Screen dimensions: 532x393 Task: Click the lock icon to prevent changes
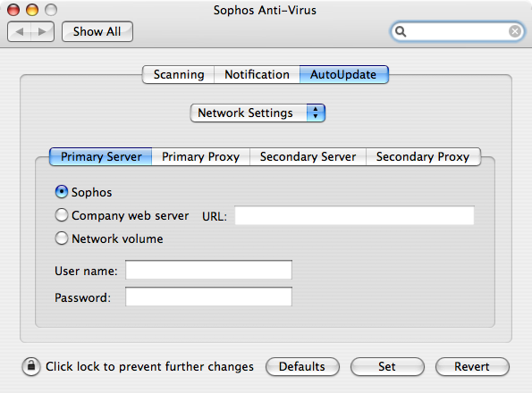pyautogui.click(x=31, y=366)
